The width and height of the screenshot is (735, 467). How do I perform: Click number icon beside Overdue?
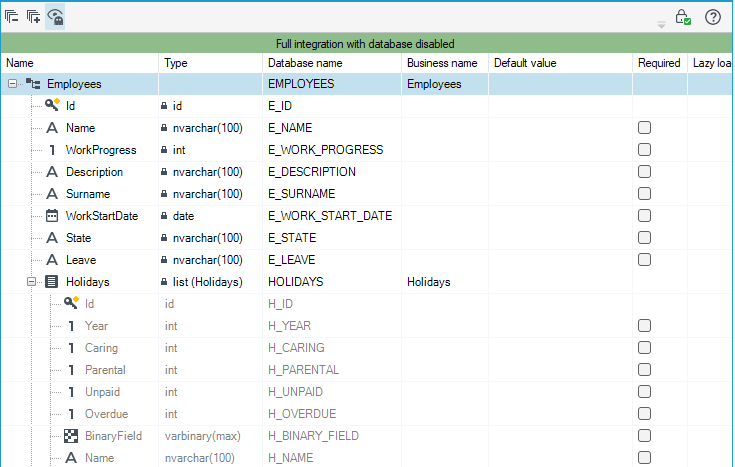pos(71,414)
